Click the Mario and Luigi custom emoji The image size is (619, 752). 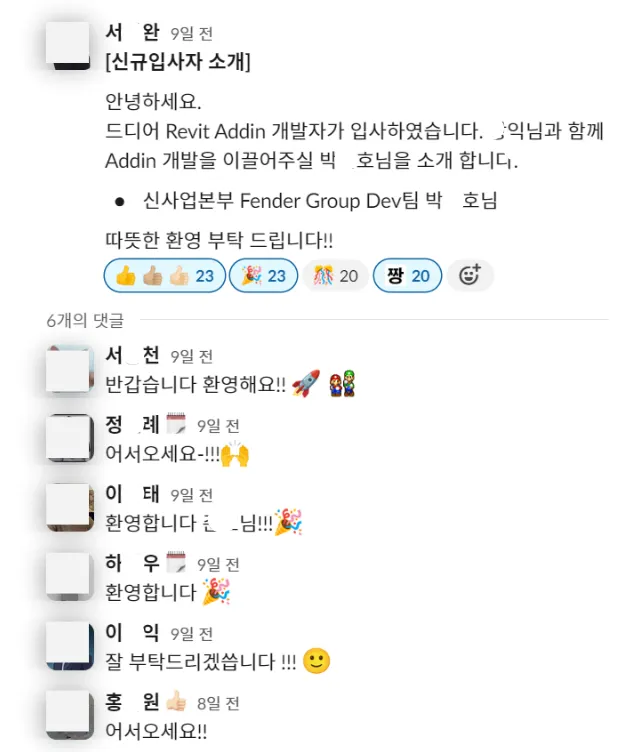pyautogui.click(x=342, y=383)
